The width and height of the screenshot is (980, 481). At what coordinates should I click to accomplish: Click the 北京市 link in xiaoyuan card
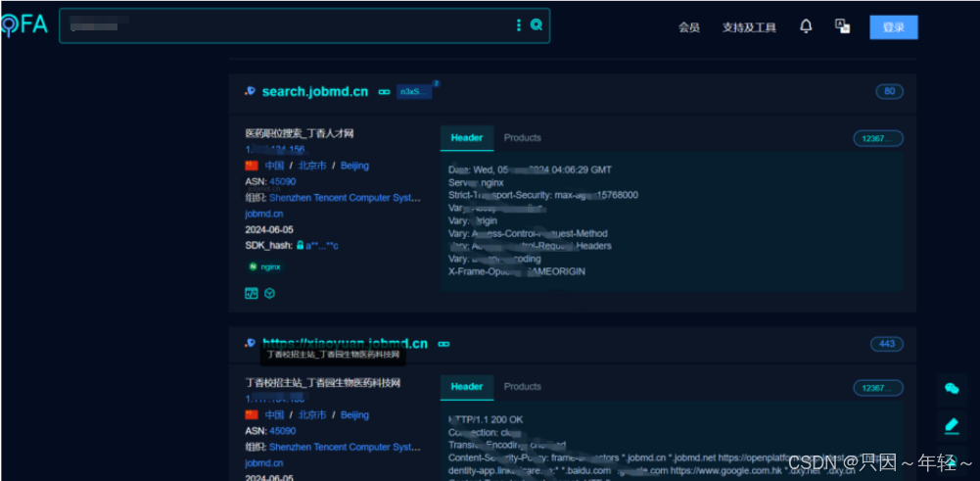[312, 414]
